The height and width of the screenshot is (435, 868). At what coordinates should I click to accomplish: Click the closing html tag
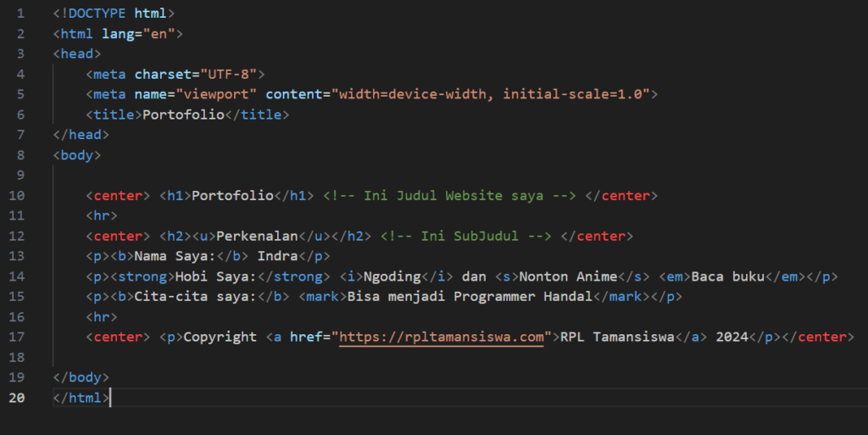pos(81,398)
